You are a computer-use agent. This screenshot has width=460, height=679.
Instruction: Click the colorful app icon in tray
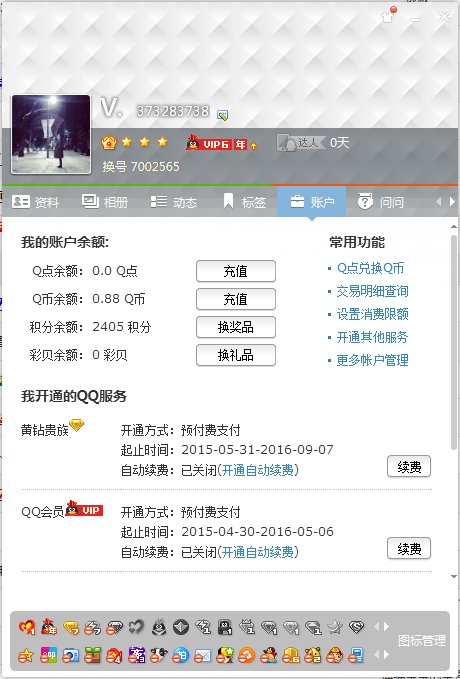(x=49, y=655)
